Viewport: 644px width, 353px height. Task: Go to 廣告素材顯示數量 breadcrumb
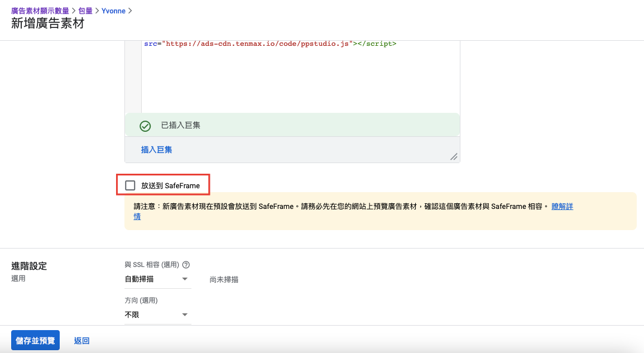[40, 11]
